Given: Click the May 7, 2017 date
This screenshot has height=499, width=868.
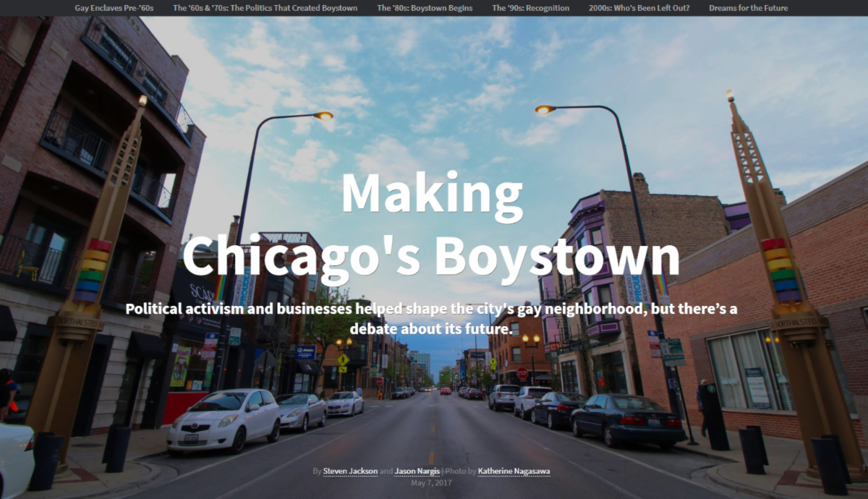Looking at the screenshot, I should 431,483.
